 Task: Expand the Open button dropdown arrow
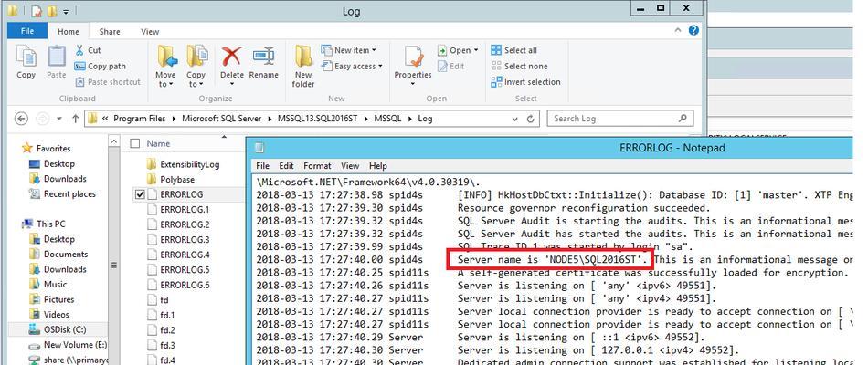475,50
